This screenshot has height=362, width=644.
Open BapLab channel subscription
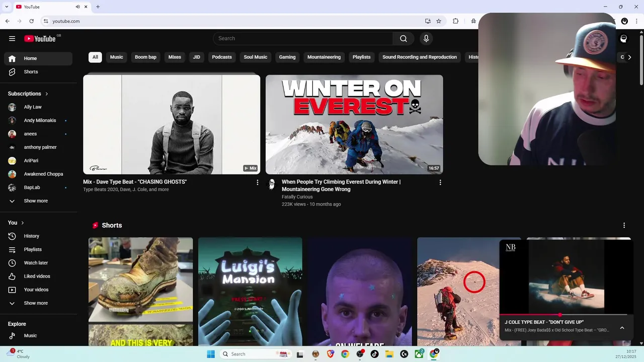point(38,188)
